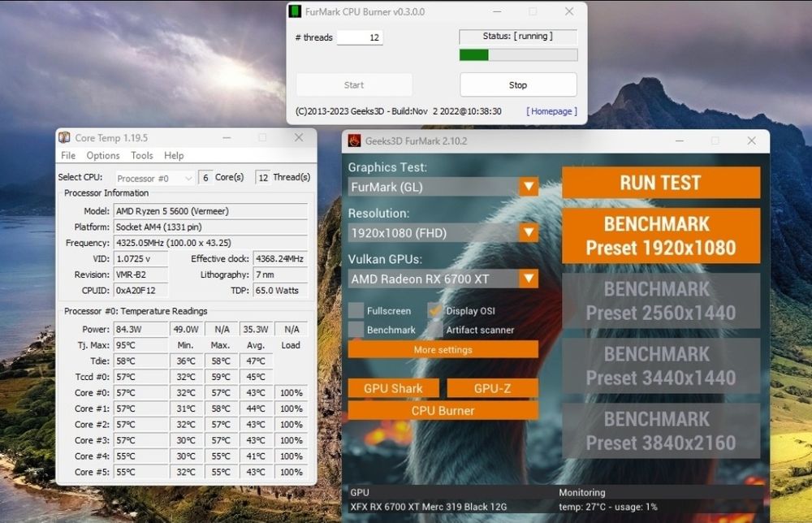Launch GPU Shark from FurMark
812x523 pixels.
coord(394,388)
